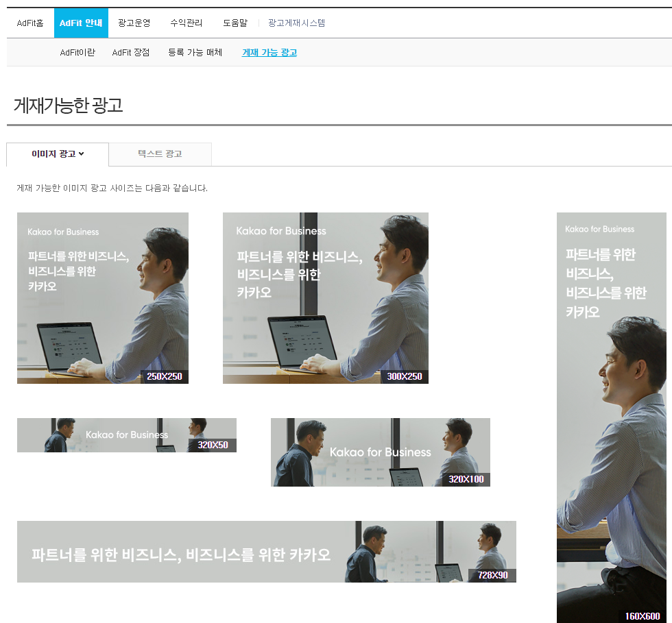Click the 160X600 skyscraper ad sample
Screen dimensions: 672x623
click(x=612, y=418)
